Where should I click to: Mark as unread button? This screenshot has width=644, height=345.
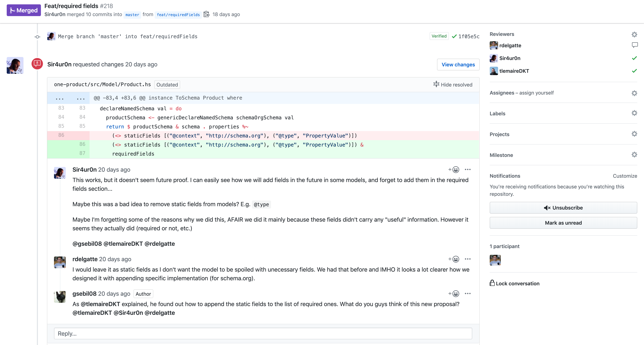pos(563,223)
